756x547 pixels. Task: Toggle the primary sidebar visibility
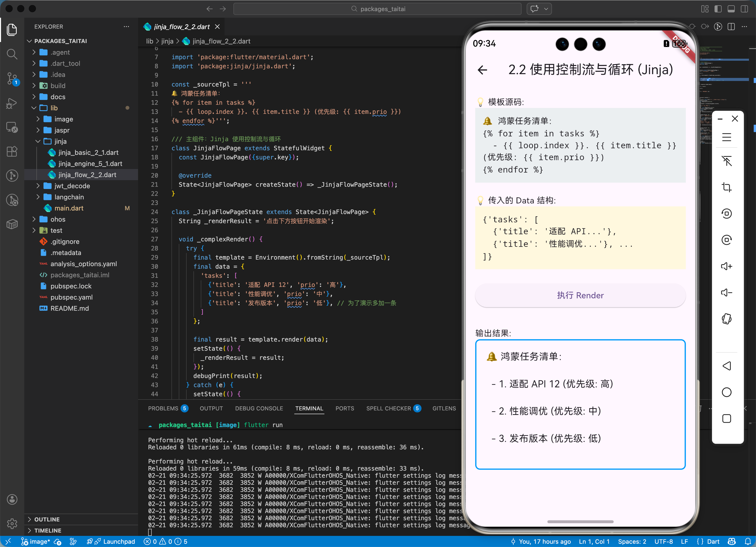pyautogui.click(x=718, y=9)
